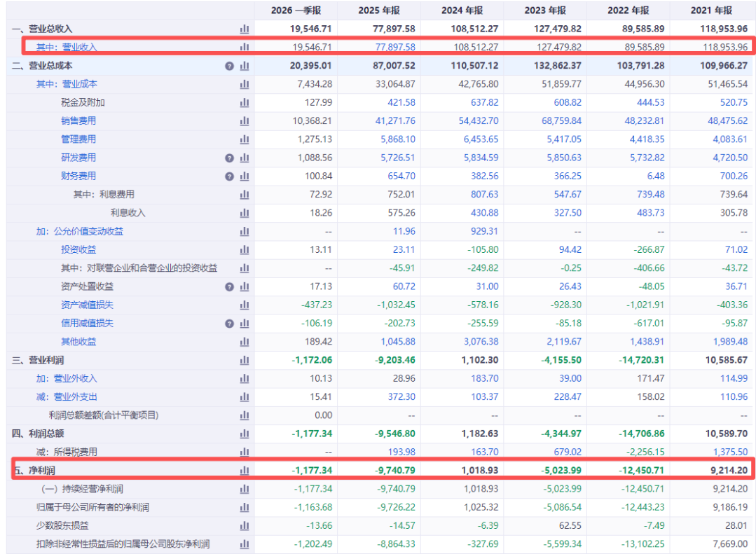
Task: View bar chart for 资产处置收益 row
Action: (245, 286)
